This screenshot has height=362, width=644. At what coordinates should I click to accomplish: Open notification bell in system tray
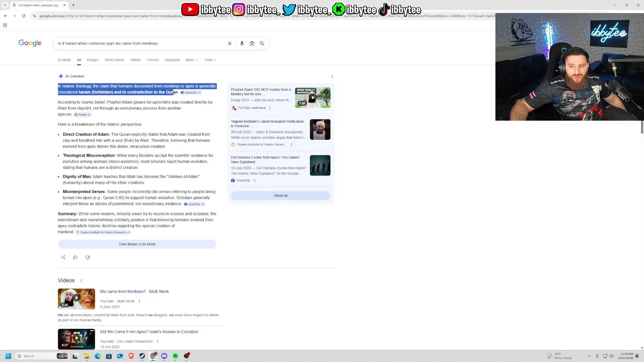[637, 356]
